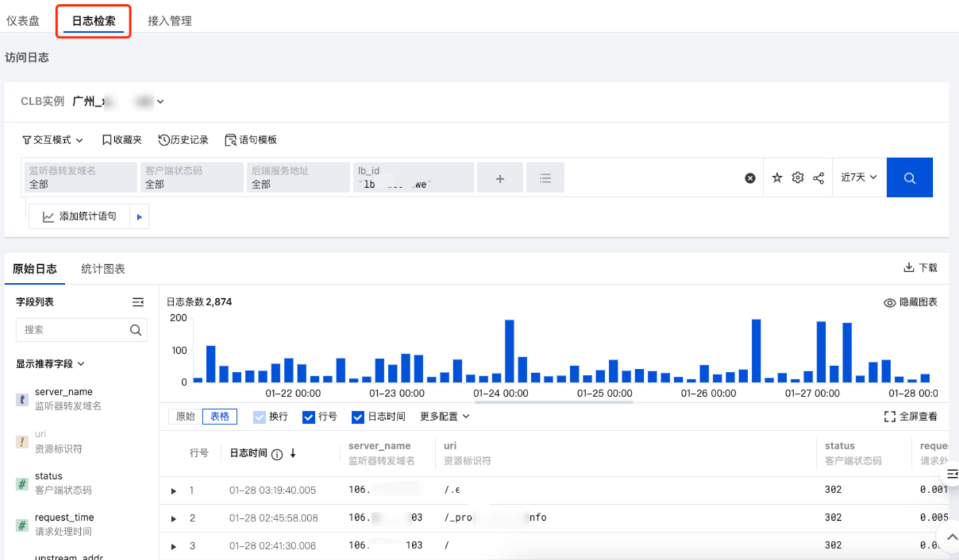Click the status numeric field icon
Screen dimensions: 959x560
22,484
